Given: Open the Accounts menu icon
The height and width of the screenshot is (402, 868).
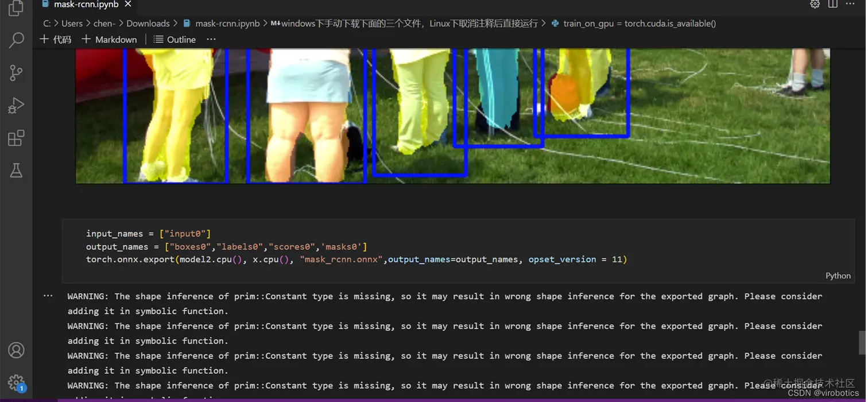Looking at the screenshot, I should (x=16, y=350).
